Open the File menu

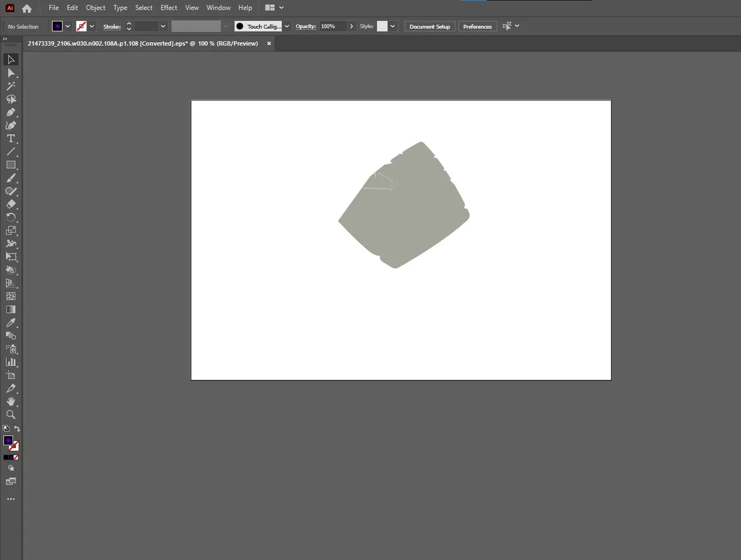coord(54,8)
